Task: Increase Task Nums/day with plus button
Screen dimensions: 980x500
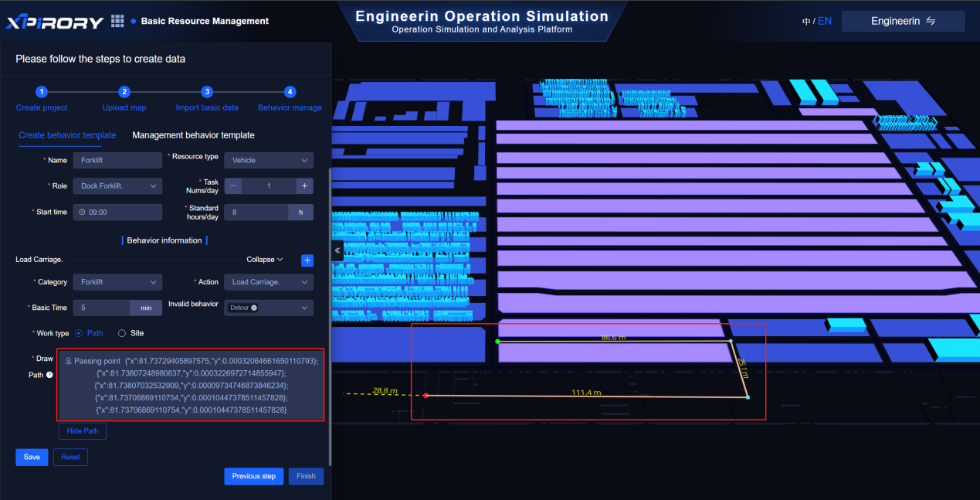Action: click(305, 186)
